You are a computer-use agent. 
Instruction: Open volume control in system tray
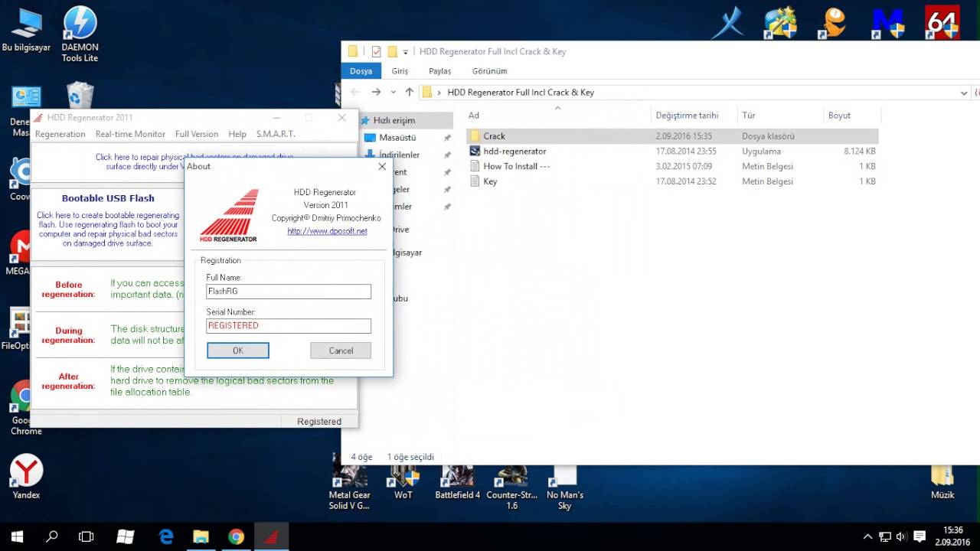[901, 536]
